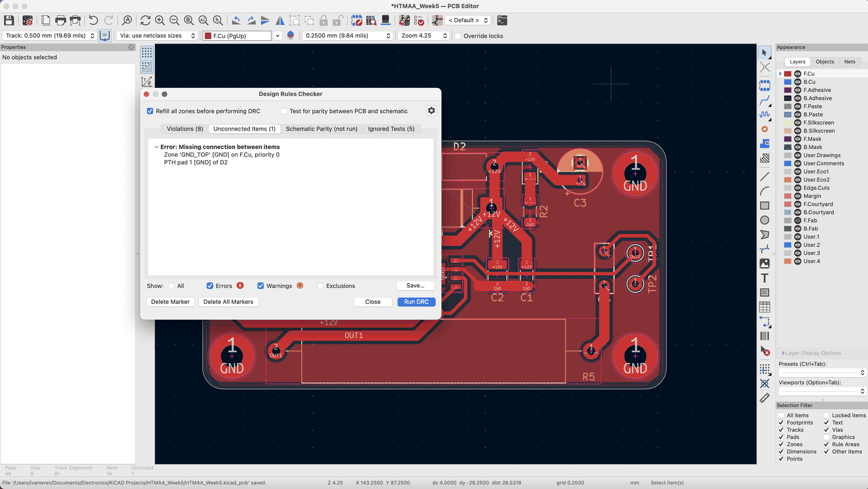This screenshot has height=489, width=868.
Task: Toggle visibility of the B.Cu layer
Action: (798, 82)
